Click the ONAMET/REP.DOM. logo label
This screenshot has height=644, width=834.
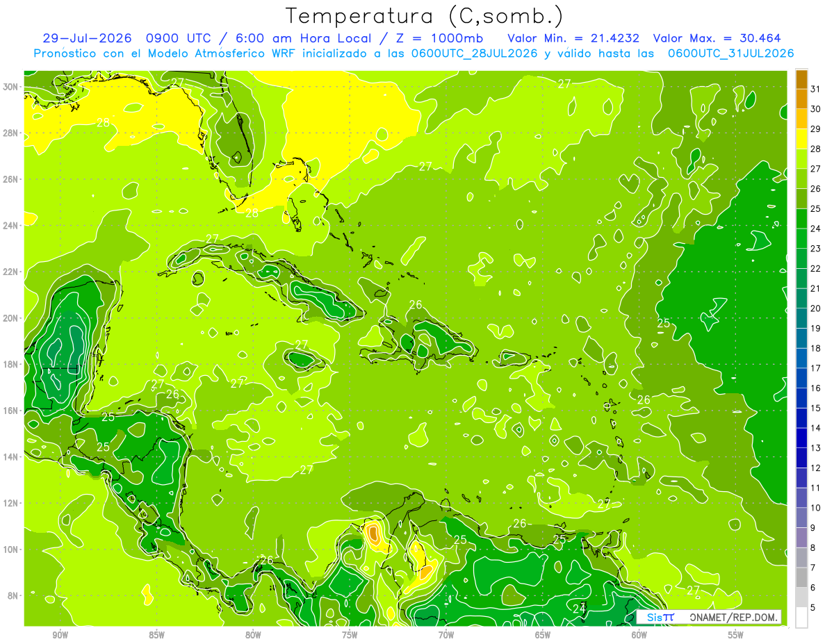(x=734, y=617)
